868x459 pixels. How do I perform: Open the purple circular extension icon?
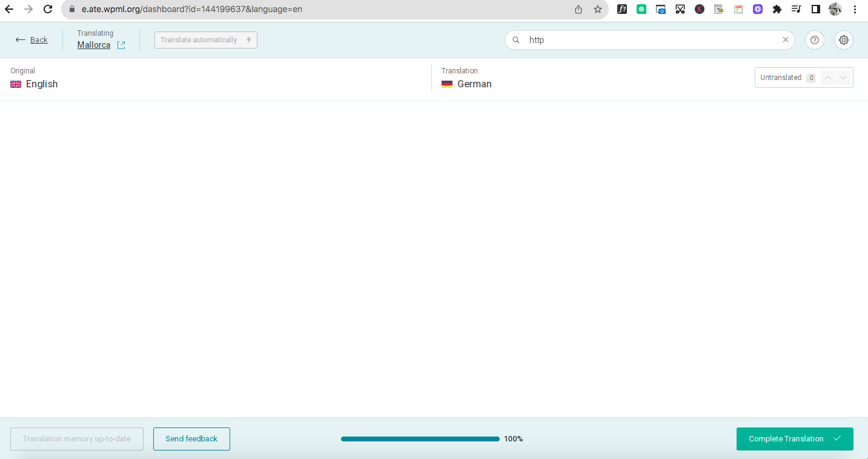tap(758, 9)
